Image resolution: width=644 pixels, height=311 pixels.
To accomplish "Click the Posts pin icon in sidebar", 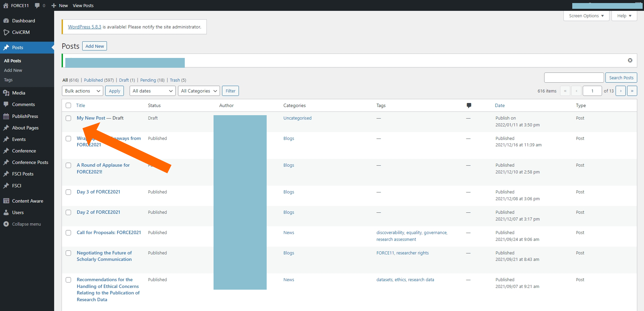I will tap(6, 47).
